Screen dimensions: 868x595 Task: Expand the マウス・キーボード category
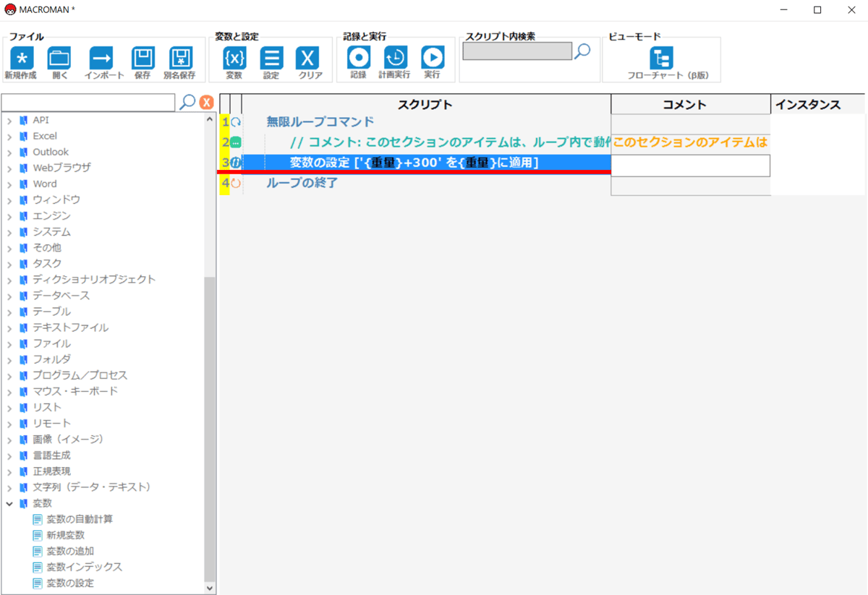[x=9, y=391]
